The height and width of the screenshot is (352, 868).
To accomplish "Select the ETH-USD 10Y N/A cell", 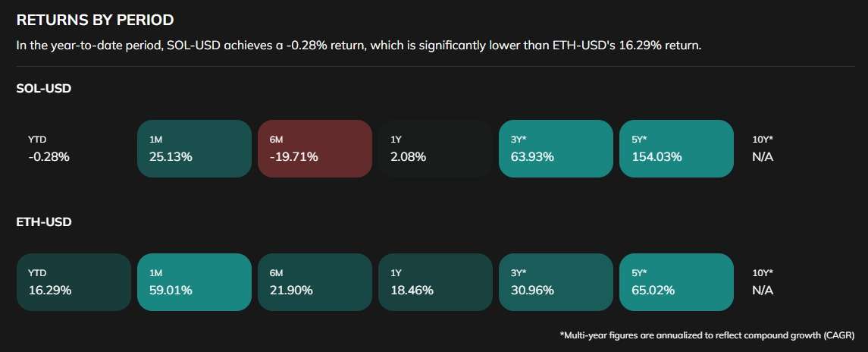I will click(796, 282).
